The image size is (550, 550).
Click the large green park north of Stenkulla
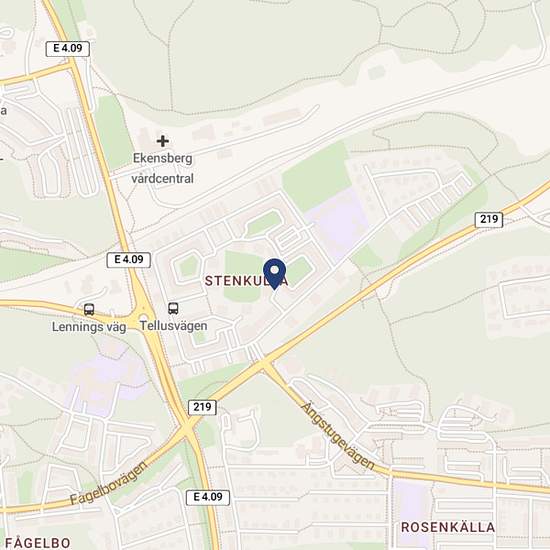click(316, 176)
